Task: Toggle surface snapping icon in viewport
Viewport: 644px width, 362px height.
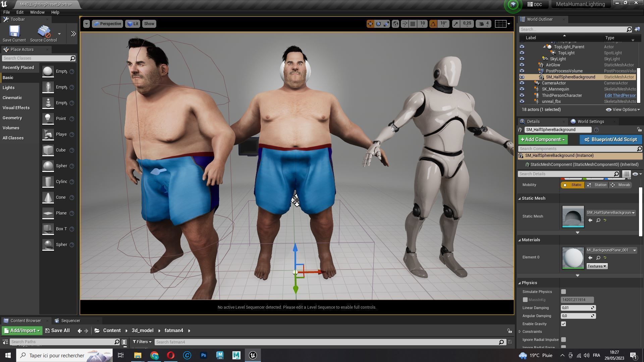Action: pos(405,24)
